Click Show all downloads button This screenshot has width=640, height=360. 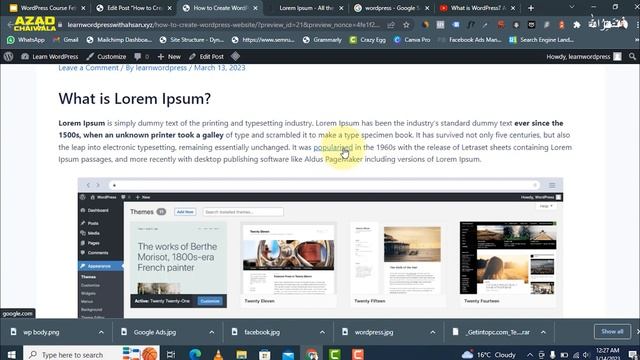(612, 331)
